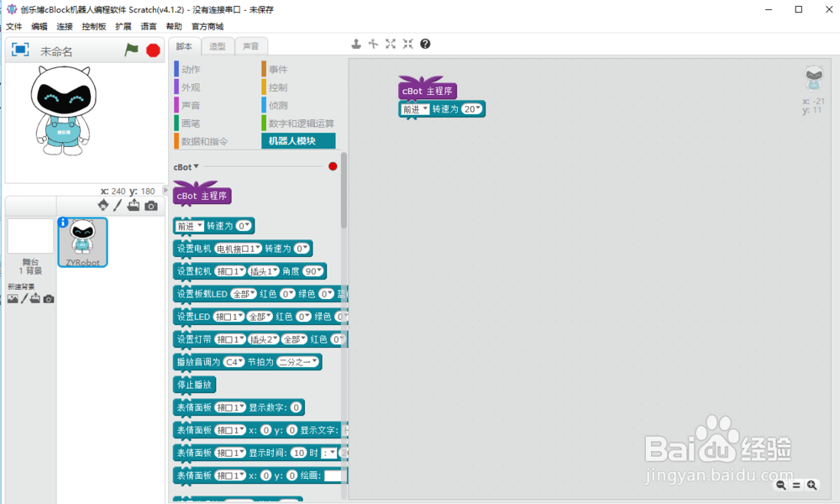Select the delete scissors tool
840x504 pixels.
(x=374, y=44)
